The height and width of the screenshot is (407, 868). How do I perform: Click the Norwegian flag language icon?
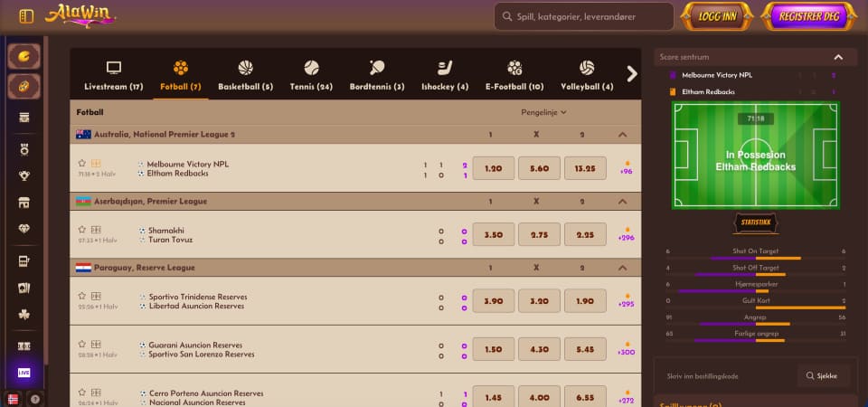(x=13, y=399)
